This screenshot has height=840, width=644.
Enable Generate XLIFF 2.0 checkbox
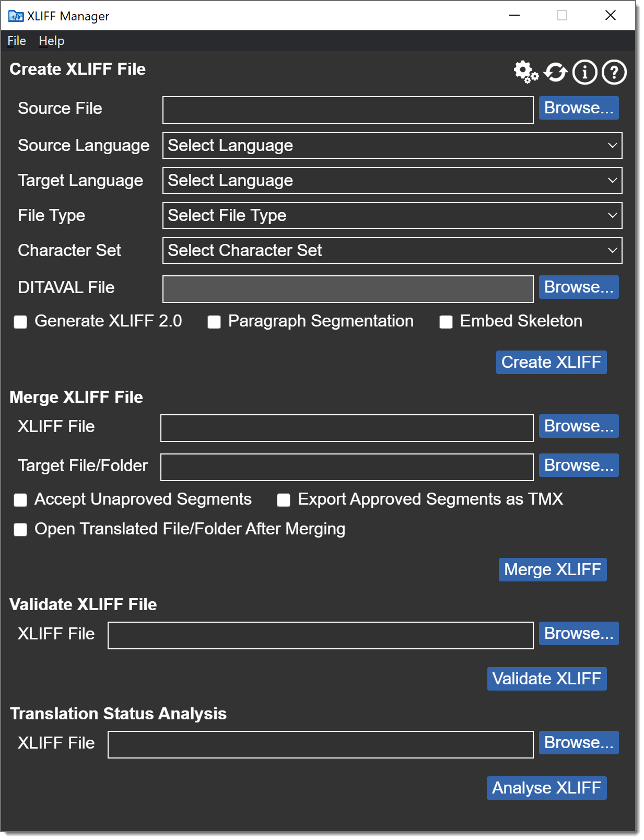pos(20,322)
